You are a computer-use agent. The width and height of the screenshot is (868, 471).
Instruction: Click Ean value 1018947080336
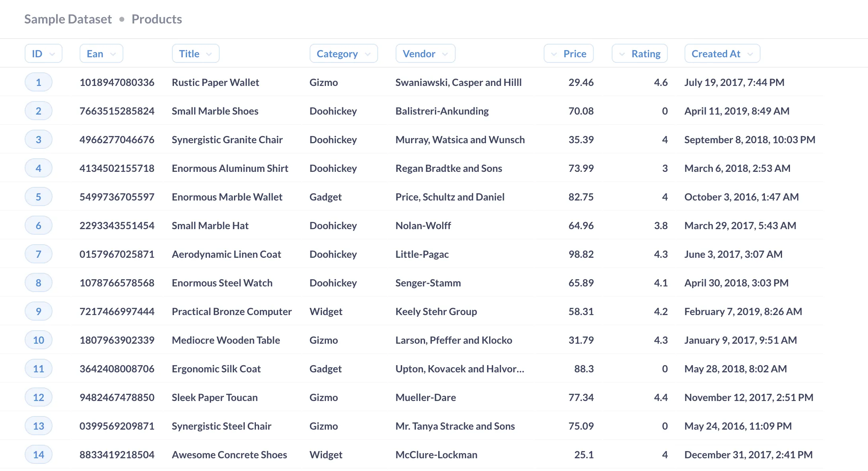pyautogui.click(x=117, y=82)
